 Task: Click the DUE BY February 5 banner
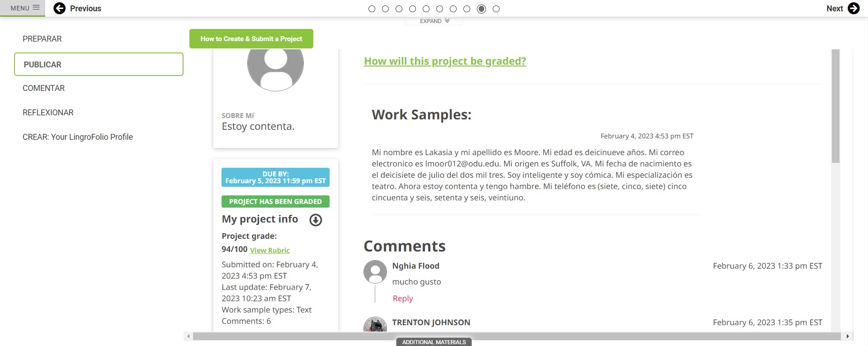point(275,177)
